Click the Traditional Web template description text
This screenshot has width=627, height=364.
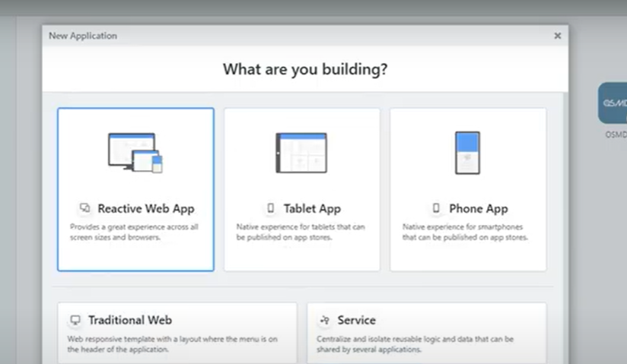point(170,344)
